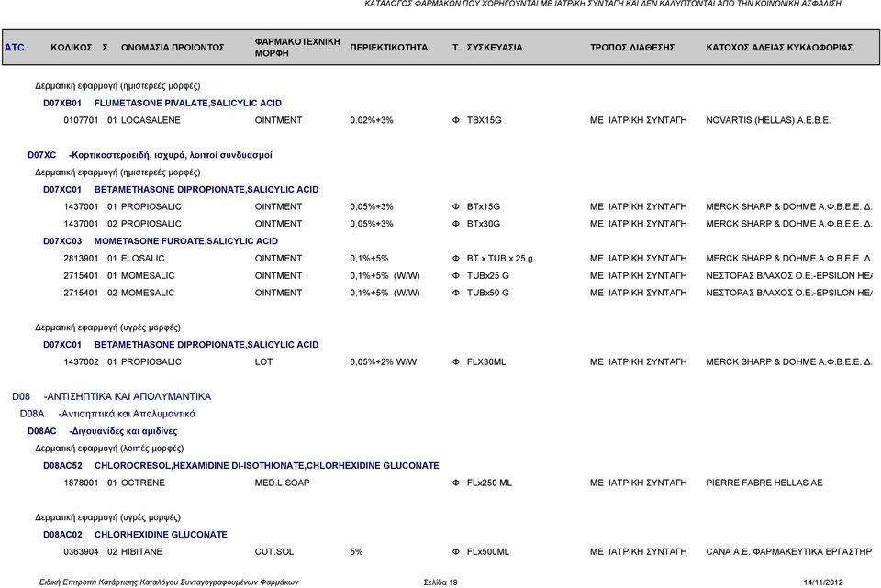Click code 0363904
The width and height of the screenshot is (881, 588).
[x=81, y=552]
